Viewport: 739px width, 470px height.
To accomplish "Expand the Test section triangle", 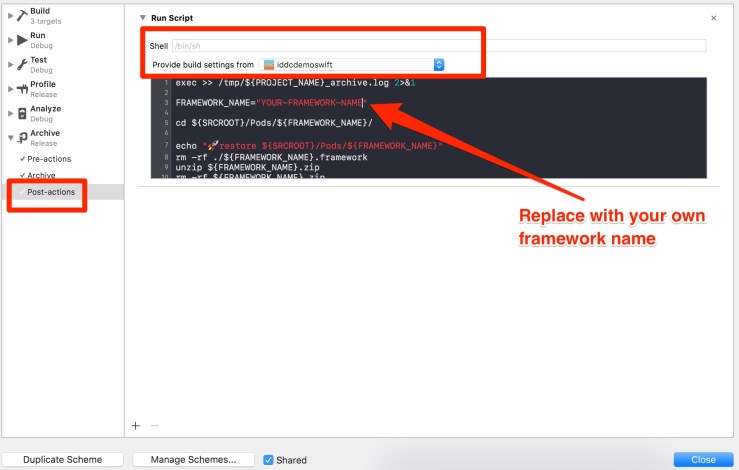I will [x=9, y=64].
